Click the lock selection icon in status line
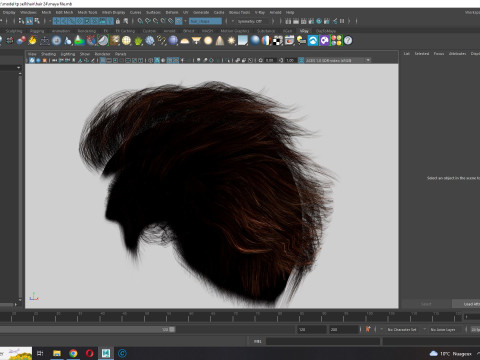Image resolution: width=480 pixels, height=360 pixels. coord(118,21)
